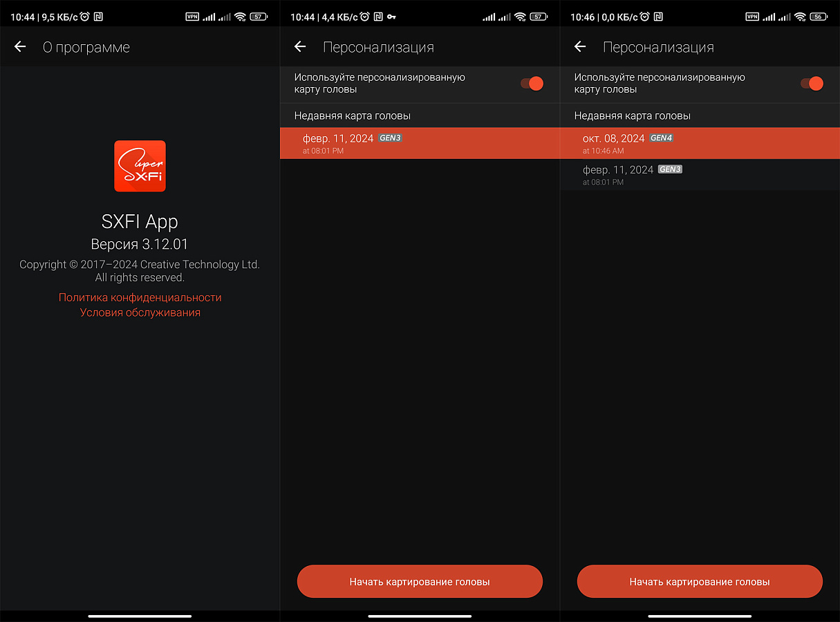Click the key icon in the status bar
Image resolution: width=840 pixels, height=622 pixels.
pos(392,17)
